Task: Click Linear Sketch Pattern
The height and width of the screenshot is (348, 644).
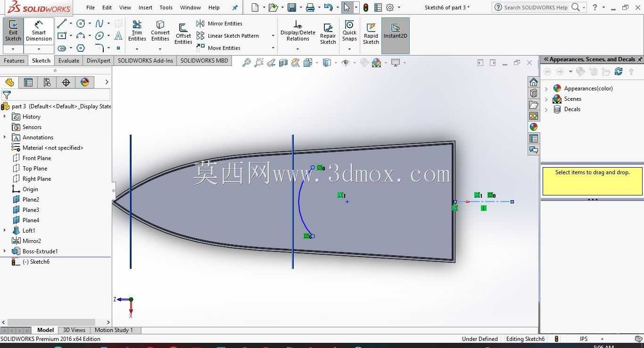Action: point(228,36)
